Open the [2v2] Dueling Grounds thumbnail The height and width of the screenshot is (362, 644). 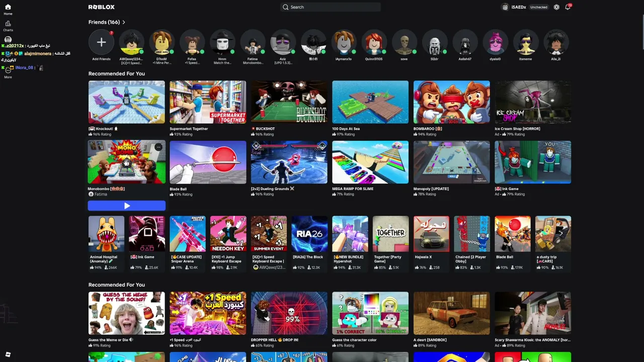pos(289,162)
